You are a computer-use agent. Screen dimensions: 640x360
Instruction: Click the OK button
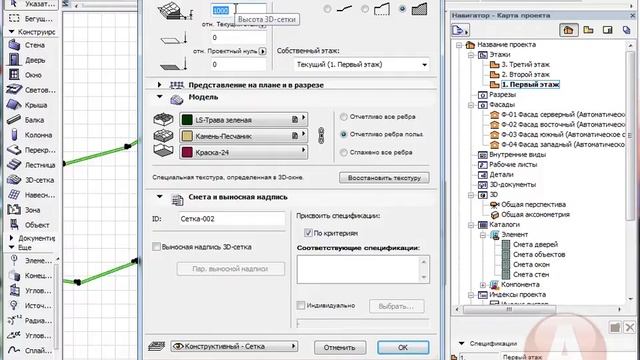pyautogui.click(x=403, y=347)
